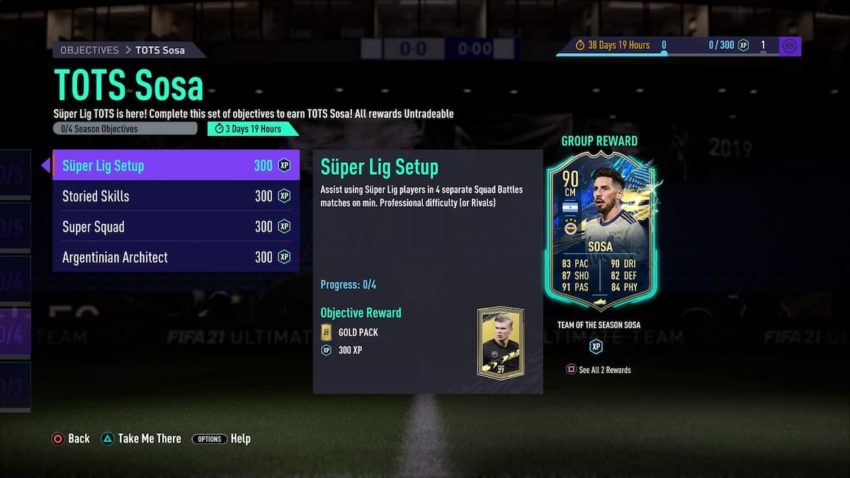Click the triangle Take Me There icon
Viewport: 850px width, 478px height.
(x=107, y=439)
